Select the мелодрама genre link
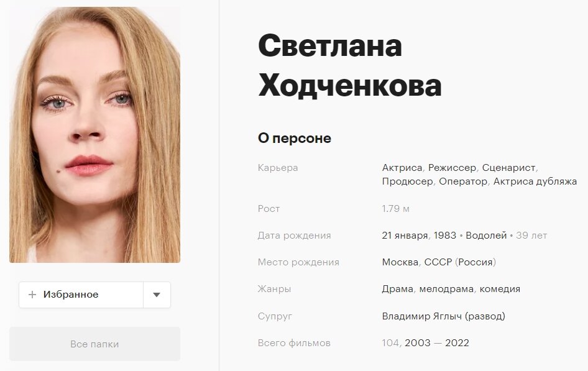Image resolution: width=588 pixels, height=371 pixels. [x=446, y=289]
